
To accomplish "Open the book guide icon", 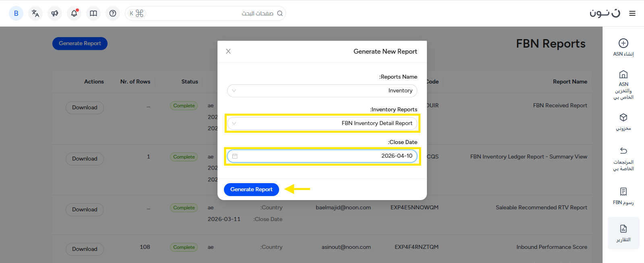I will (x=93, y=13).
